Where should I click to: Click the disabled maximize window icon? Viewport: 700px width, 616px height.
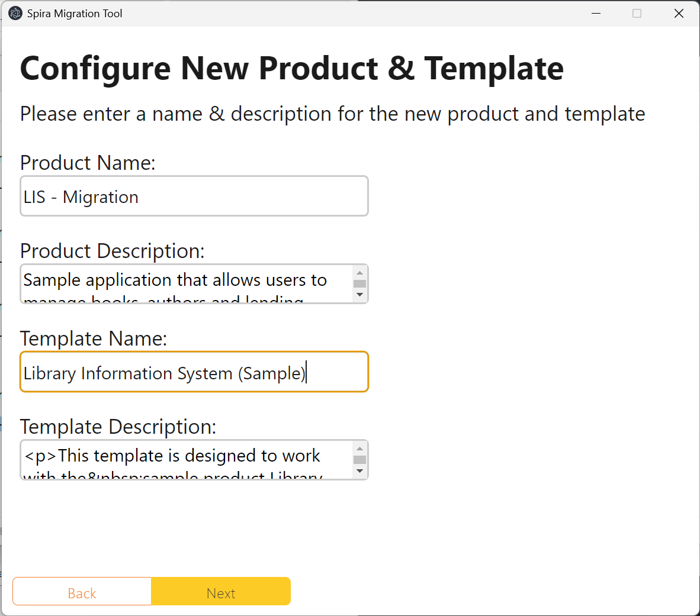click(637, 14)
